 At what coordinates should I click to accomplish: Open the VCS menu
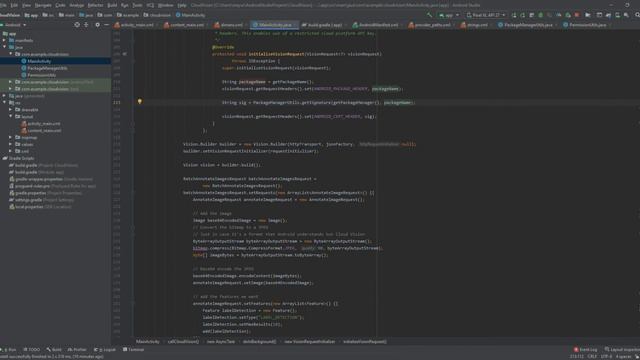(150, 5)
